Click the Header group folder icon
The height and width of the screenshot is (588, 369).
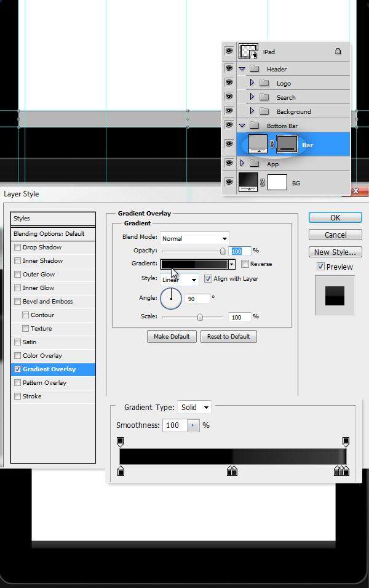tap(255, 69)
